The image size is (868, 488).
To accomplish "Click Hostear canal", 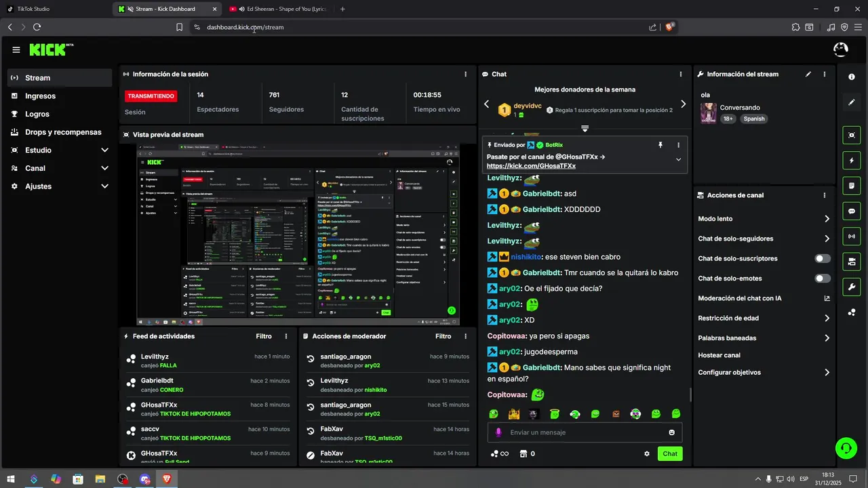I will click(719, 355).
